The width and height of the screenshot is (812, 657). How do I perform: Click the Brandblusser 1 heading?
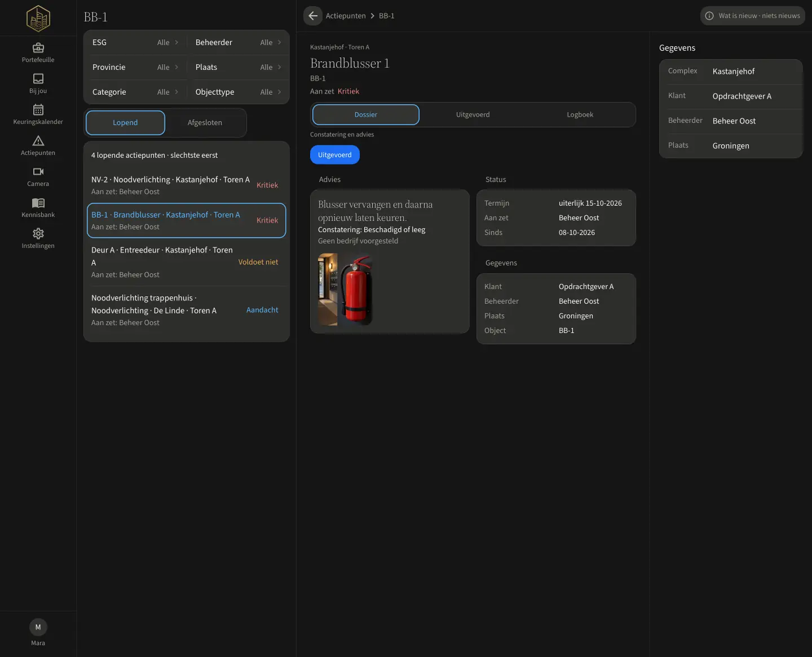[x=350, y=63]
